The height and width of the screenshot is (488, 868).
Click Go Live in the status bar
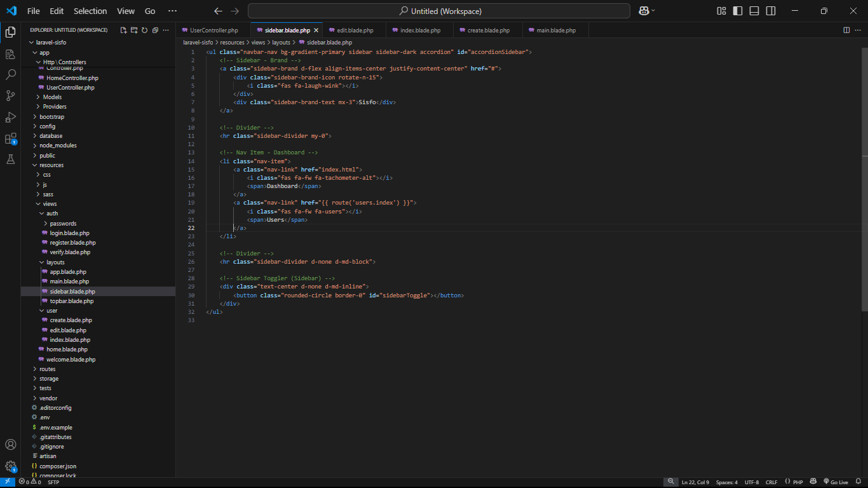836,482
